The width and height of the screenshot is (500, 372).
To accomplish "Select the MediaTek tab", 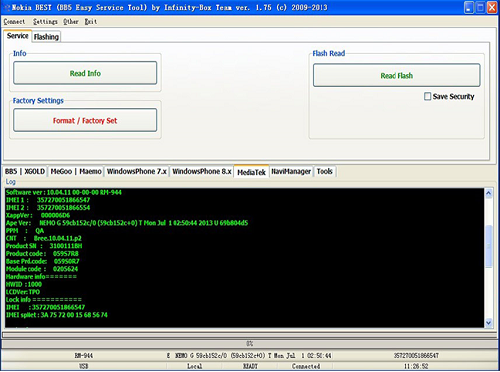I will [251, 172].
